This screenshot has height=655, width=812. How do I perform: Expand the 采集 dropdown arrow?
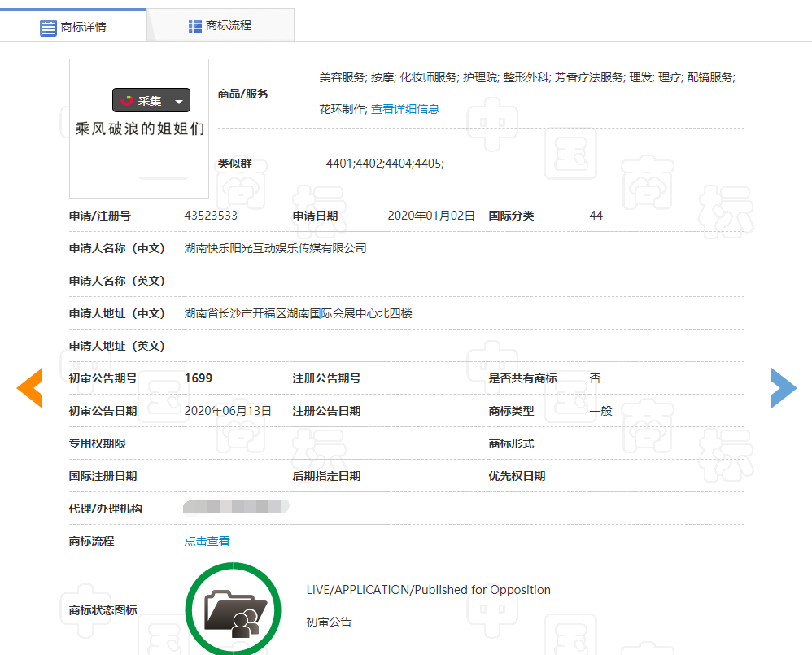(x=179, y=101)
